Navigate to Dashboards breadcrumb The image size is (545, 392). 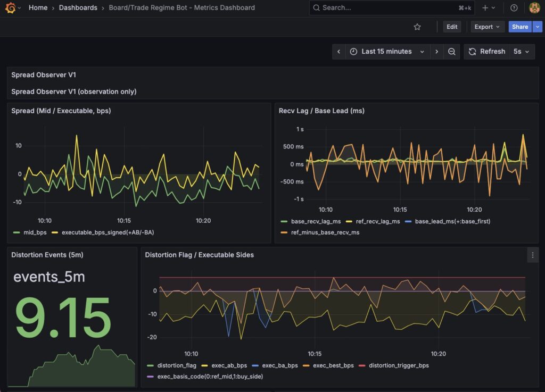point(78,8)
